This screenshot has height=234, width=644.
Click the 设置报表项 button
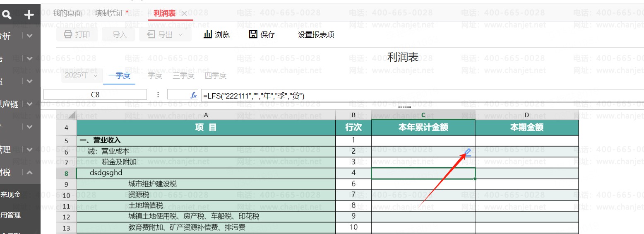tap(316, 35)
